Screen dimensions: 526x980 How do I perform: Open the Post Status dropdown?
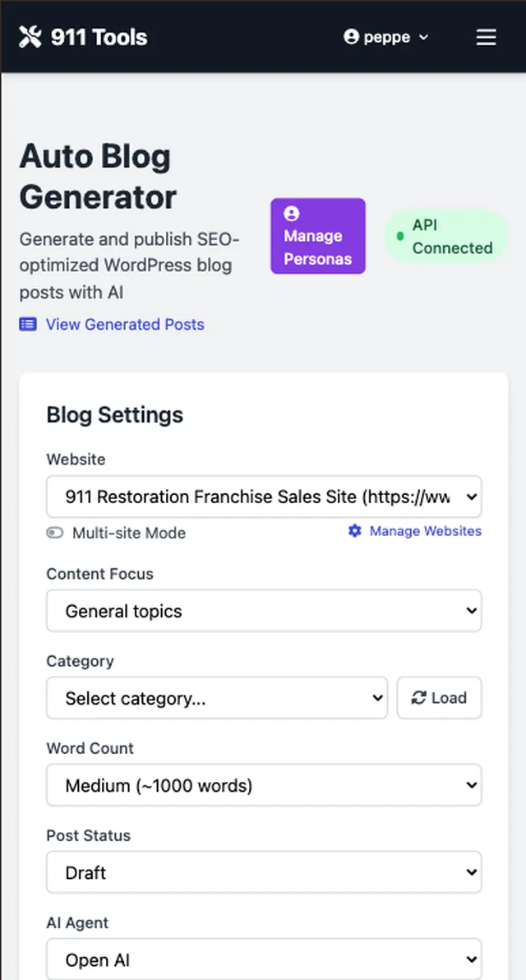pyautogui.click(x=264, y=871)
